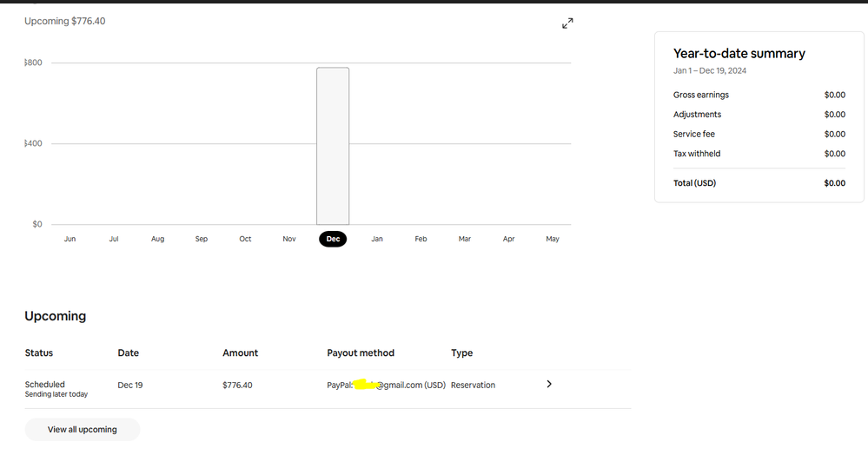The image size is (868, 455).
Task: Select May on the chart axis
Action: pos(553,239)
